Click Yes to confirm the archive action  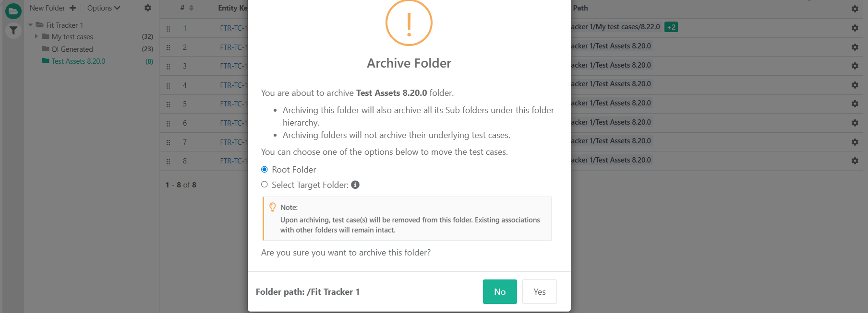point(539,291)
